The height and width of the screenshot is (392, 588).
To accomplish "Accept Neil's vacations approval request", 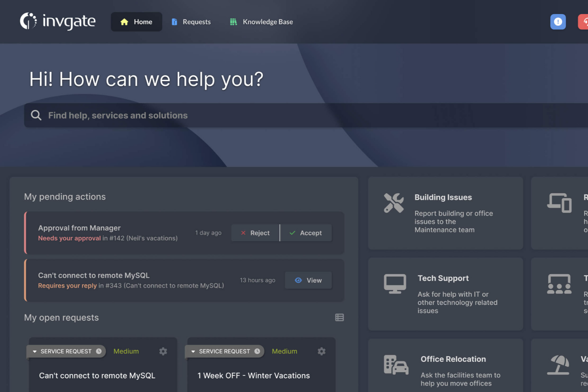I will point(306,233).
